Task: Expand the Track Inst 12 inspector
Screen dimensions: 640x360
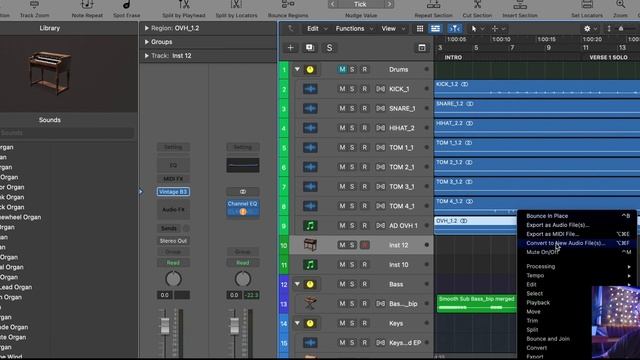Action: coord(147,56)
